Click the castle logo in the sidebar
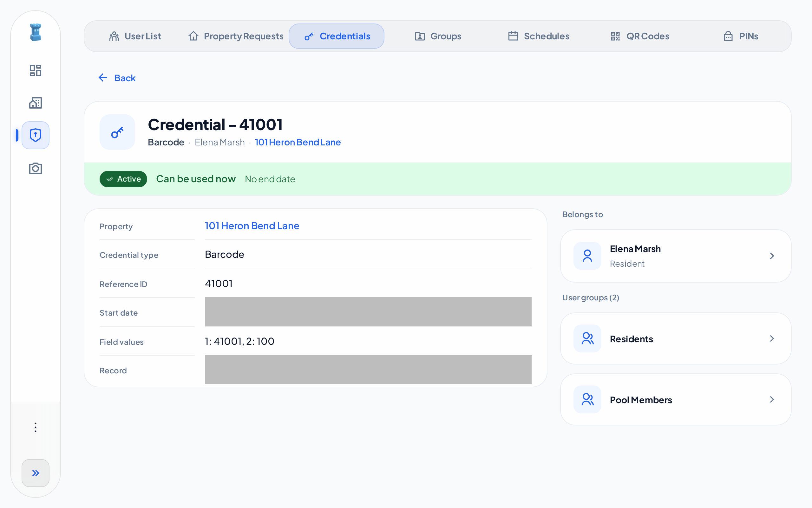Viewport: 812px width, 508px height. [x=35, y=32]
